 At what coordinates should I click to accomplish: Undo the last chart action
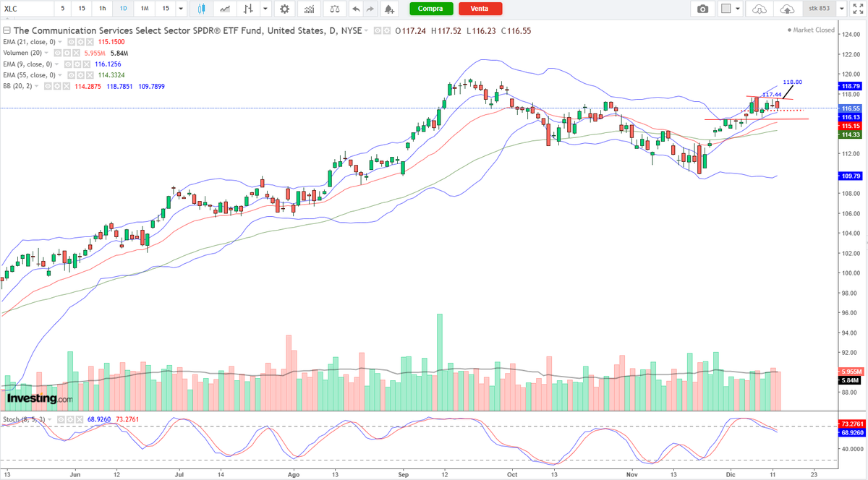[x=355, y=9]
